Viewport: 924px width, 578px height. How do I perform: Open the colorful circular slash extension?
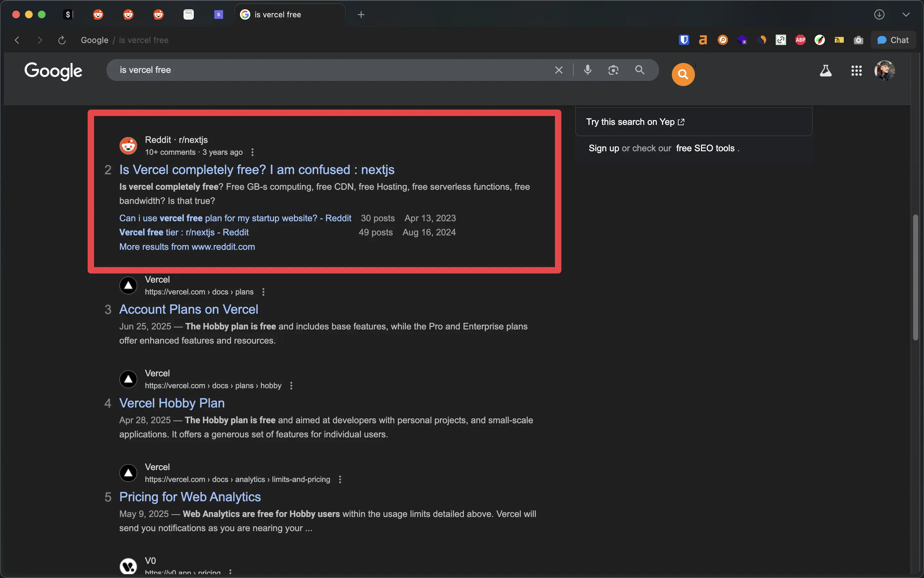click(x=820, y=40)
